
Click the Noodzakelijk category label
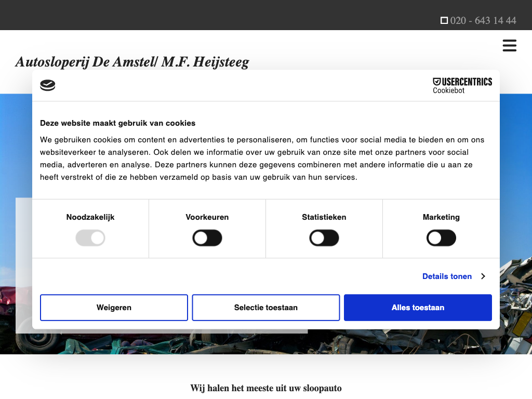click(90, 217)
